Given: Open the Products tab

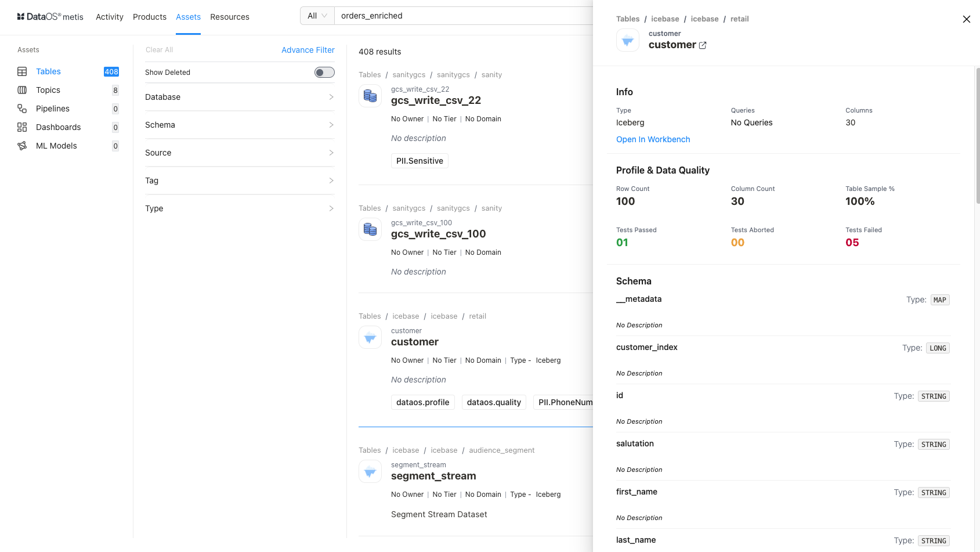Looking at the screenshot, I should [150, 17].
